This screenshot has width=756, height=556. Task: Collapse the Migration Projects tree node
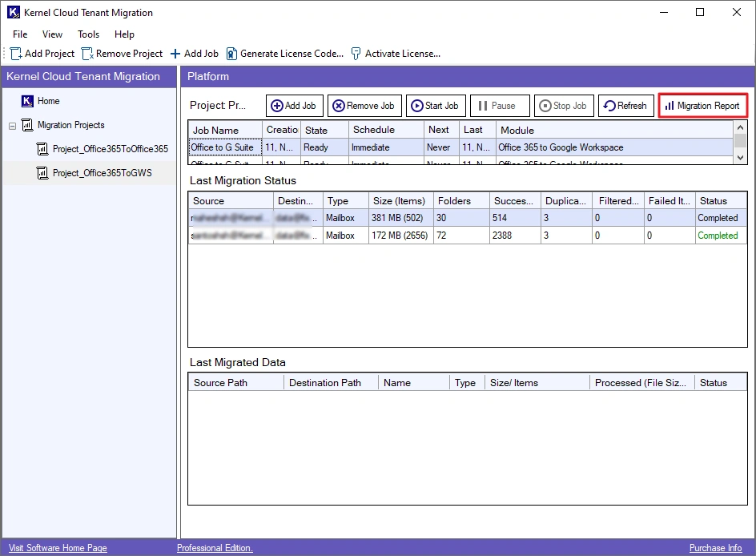(13, 126)
